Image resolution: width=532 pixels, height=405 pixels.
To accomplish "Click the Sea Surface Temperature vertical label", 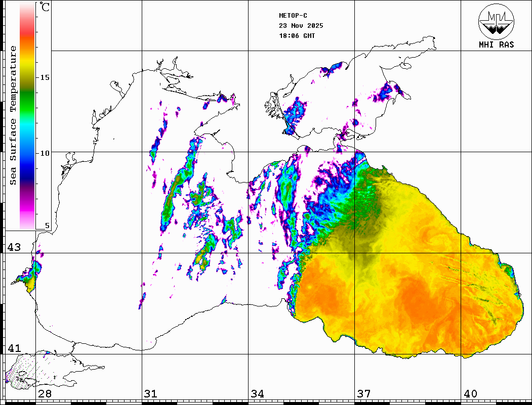I will (13, 115).
